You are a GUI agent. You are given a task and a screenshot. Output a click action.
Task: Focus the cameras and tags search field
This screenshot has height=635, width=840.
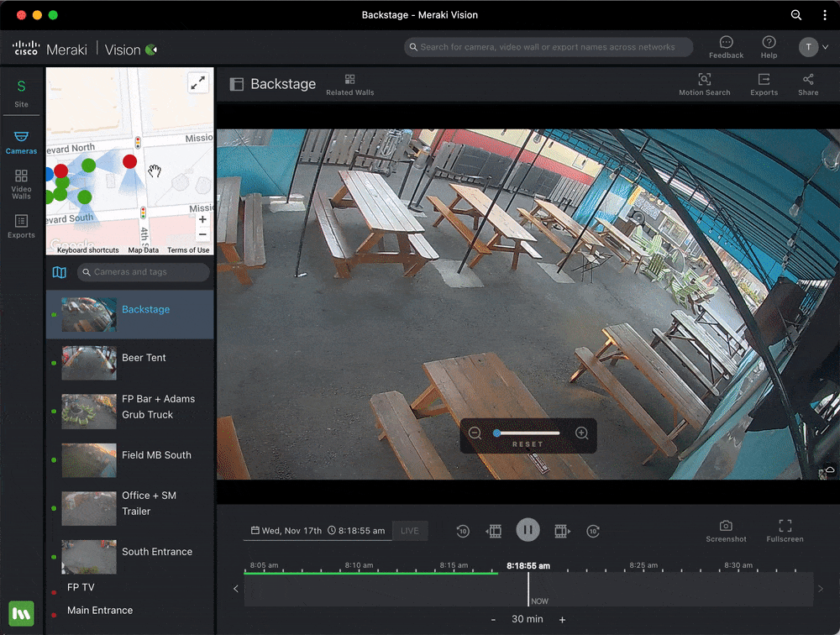[144, 272]
